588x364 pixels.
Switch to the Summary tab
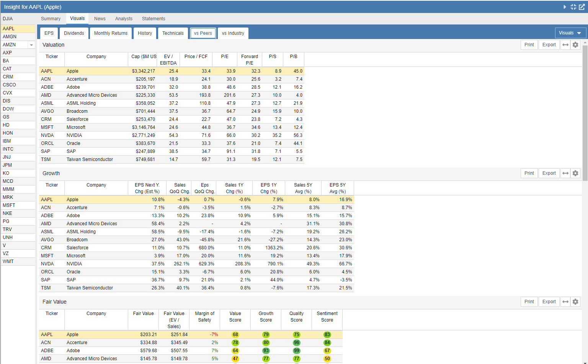point(51,19)
